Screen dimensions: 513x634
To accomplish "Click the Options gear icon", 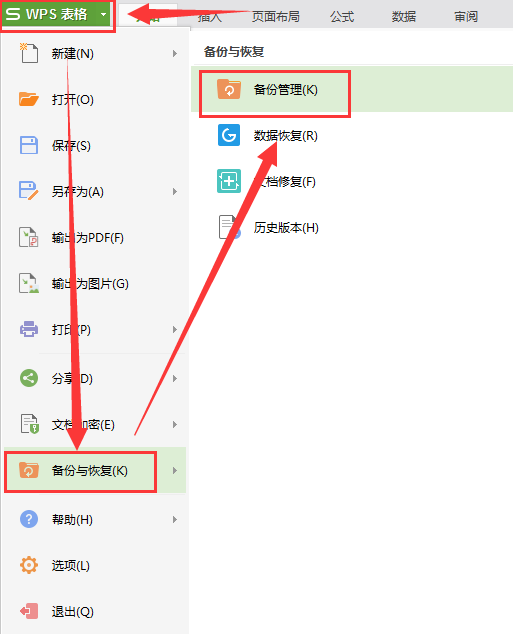I will coord(29,565).
